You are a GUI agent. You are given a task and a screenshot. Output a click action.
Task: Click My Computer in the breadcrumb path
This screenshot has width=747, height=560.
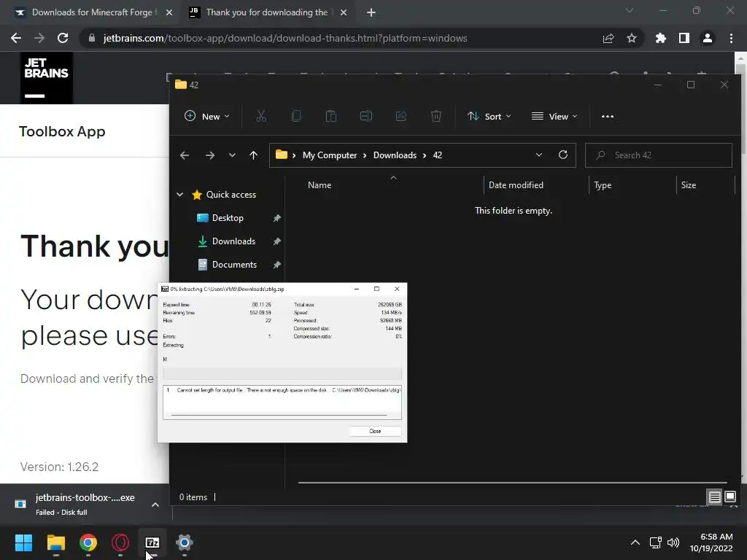330,155
